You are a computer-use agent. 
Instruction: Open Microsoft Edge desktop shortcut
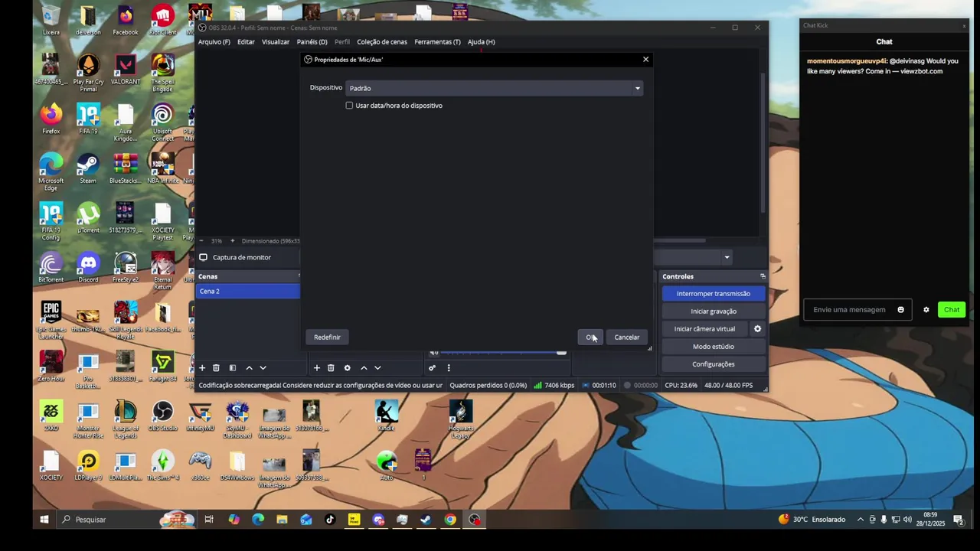pos(51,173)
